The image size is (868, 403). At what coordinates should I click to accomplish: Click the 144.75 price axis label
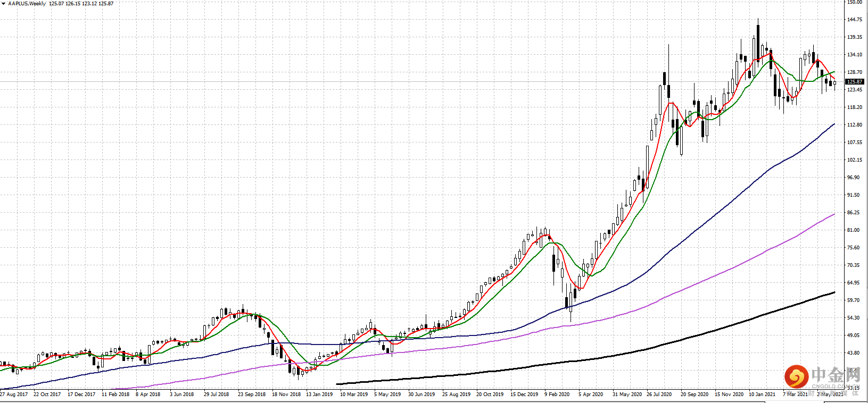855,20
